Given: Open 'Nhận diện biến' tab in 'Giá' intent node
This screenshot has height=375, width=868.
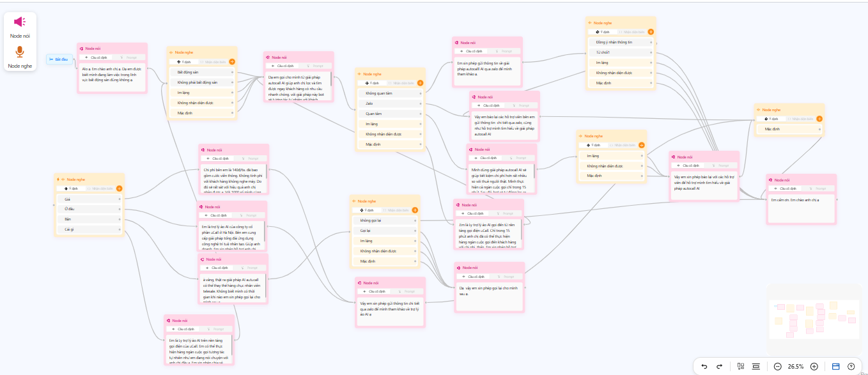Looking at the screenshot, I should coord(100,188).
